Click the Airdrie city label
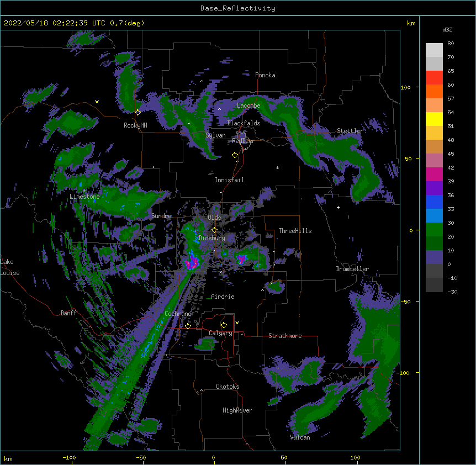The image size is (476, 465). (223, 297)
